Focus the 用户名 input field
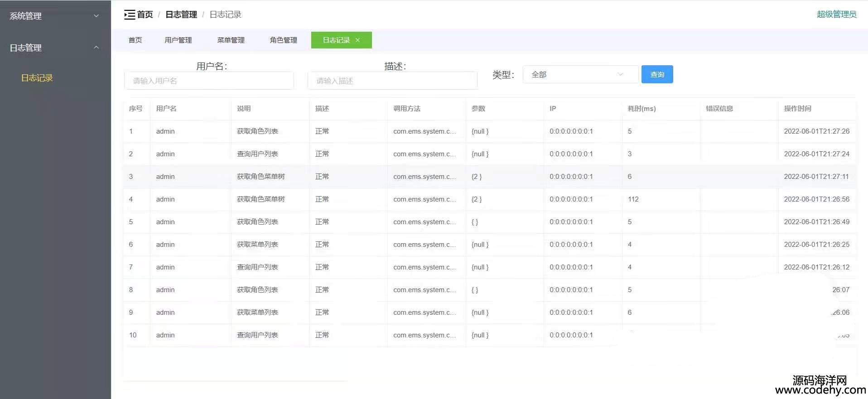The width and height of the screenshot is (868, 399). [x=209, y=81]
